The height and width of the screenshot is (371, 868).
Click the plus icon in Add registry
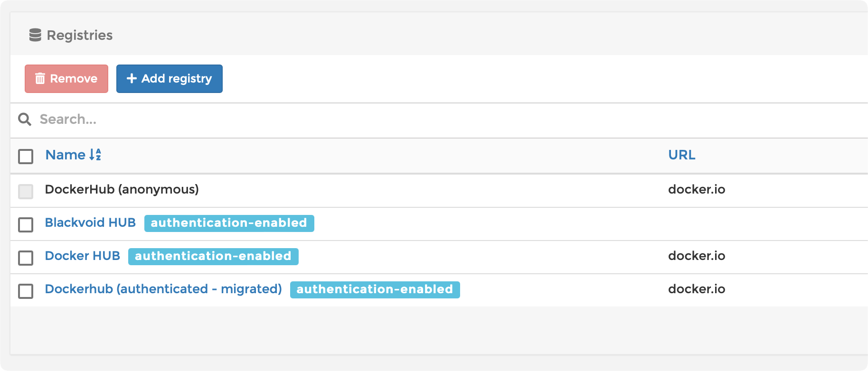coord(132,79)
